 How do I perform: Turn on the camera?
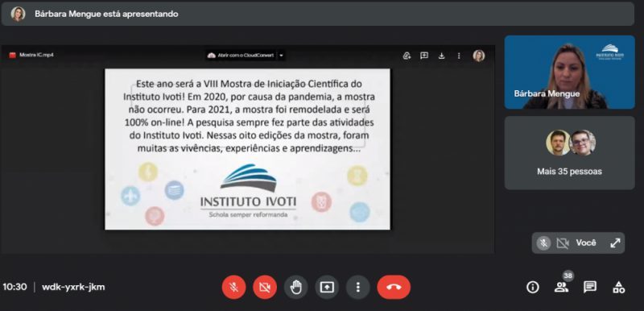pos(265,287)
